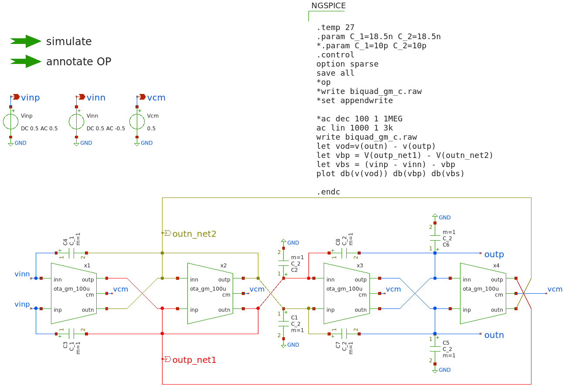Screen dimensions: 565x392
Task: Click the vinp label flag above Vinp source
Action: click(x=30, y=97)
